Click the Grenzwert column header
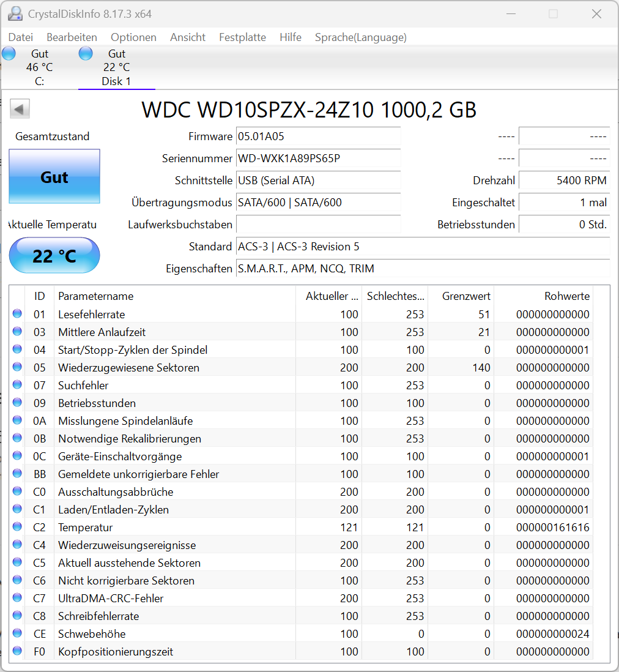The height and width of the screenshot is (672, 619). (x=461, y=296)
